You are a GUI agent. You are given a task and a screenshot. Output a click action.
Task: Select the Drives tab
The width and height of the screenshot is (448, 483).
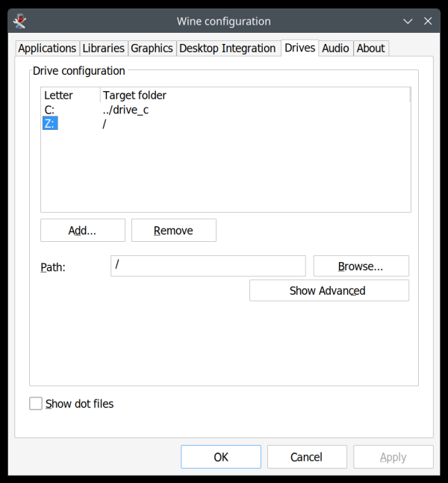pos(300,48)
